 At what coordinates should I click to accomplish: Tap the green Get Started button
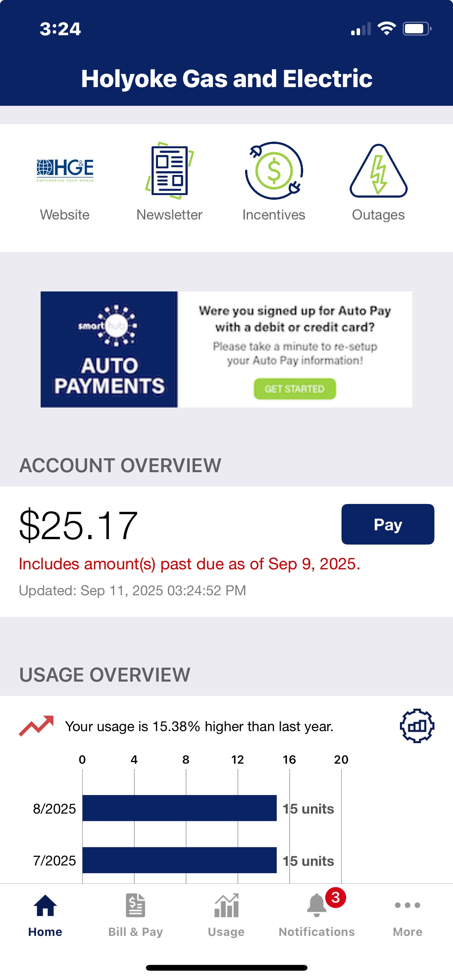(295, 389)
